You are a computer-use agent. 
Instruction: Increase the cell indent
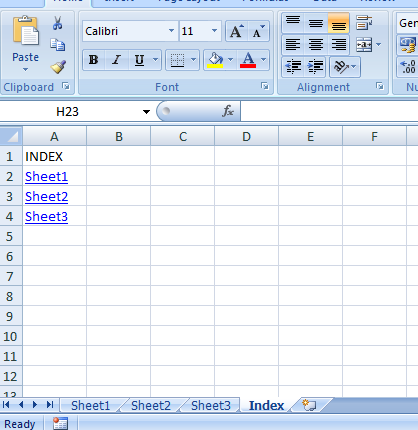pos(315,67)
